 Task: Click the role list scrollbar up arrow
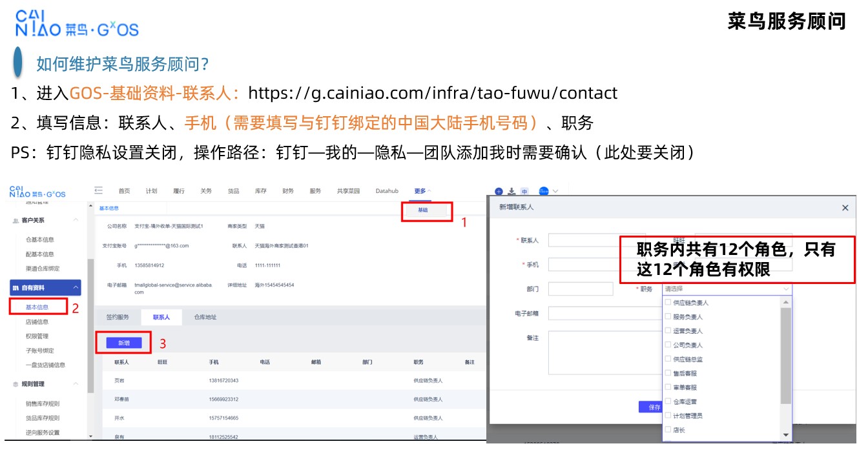(x=786, y=302)
